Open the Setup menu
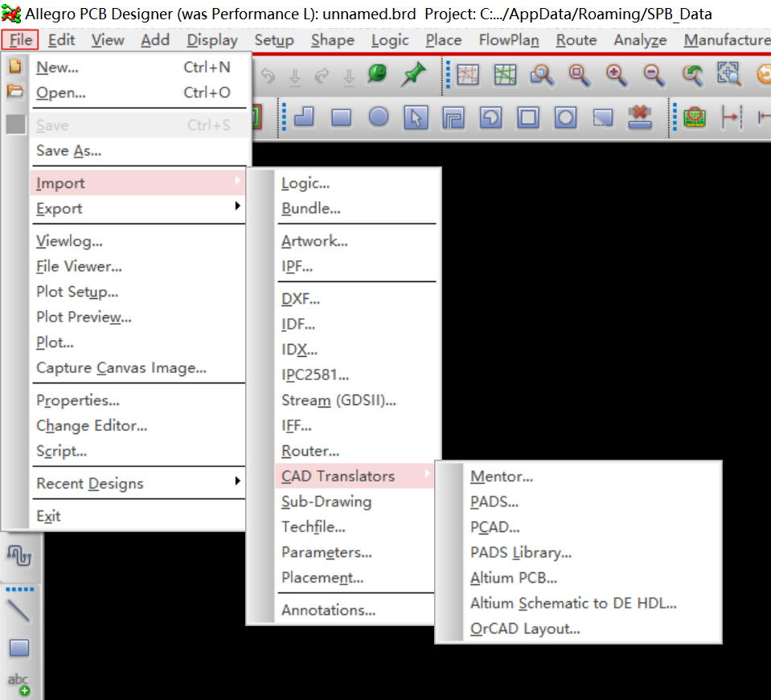Image resolution: width=771 pixels, height=700 pixels. [274, 39]
